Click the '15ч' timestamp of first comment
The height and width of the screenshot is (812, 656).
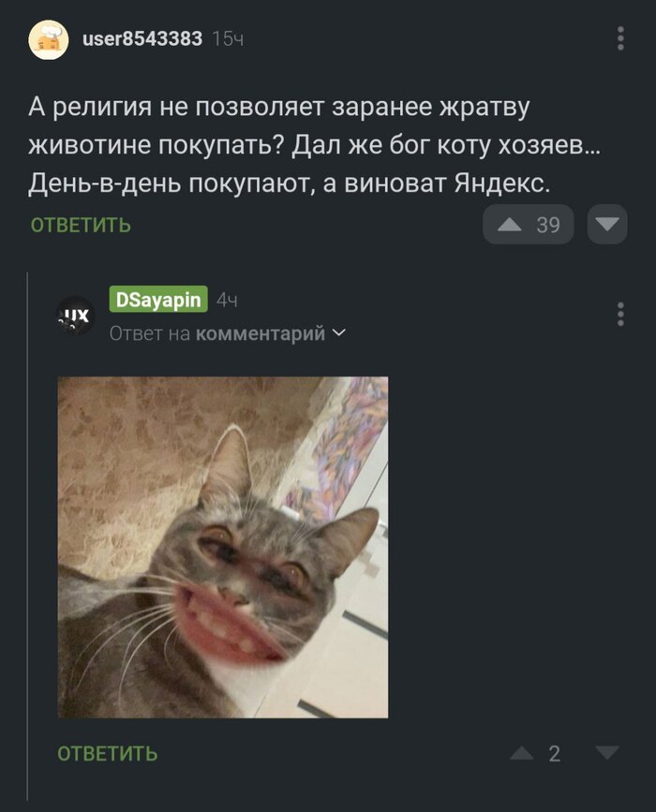point(228,38)
